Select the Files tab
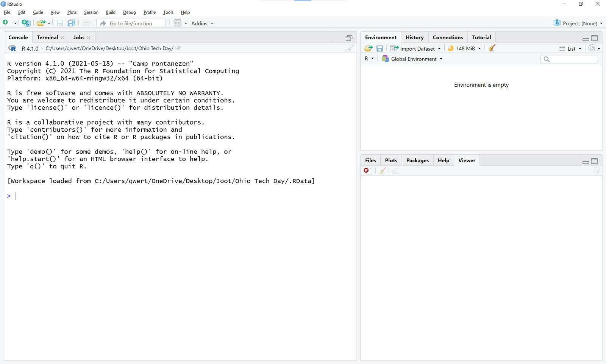 pyautogui.click(x=370, y=160)
